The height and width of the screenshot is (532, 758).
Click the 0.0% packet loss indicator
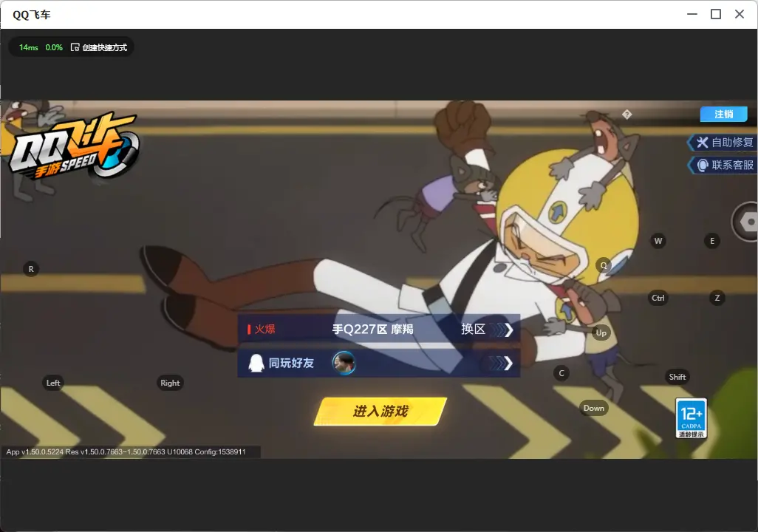54,47
